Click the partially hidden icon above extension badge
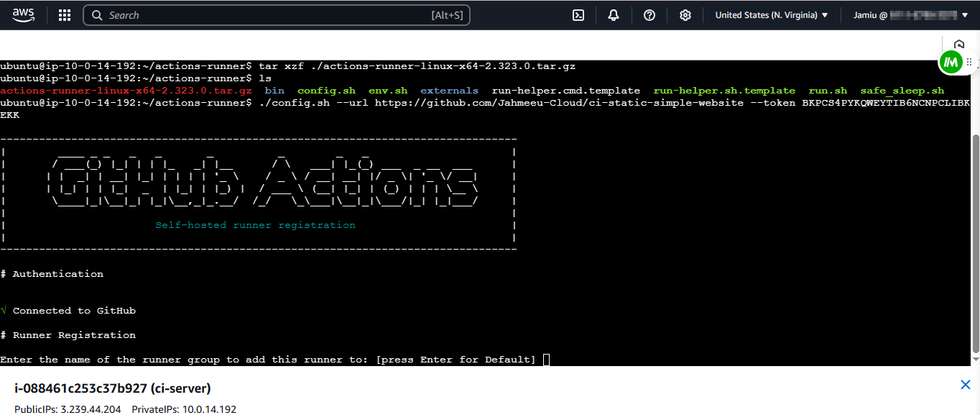The width and height of the screenshot is (980, 415). coord(958,44)
